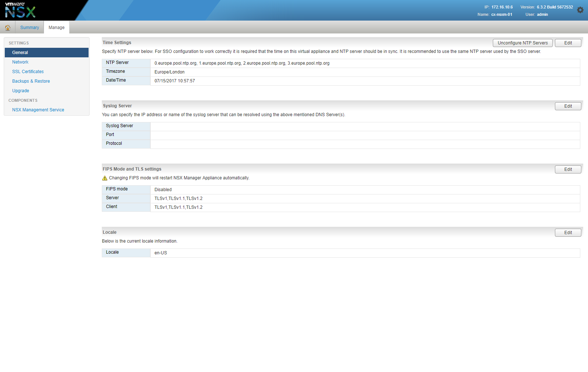Screen dimensions: 588x372
Task: Open the Upgrade section
Action: pyautogui.click(x=21, y=91)
